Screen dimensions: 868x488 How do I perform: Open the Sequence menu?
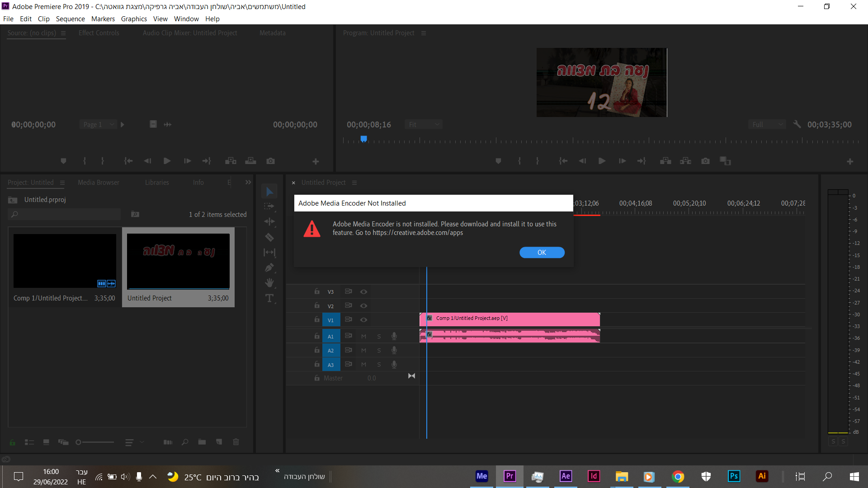(70, 19)
